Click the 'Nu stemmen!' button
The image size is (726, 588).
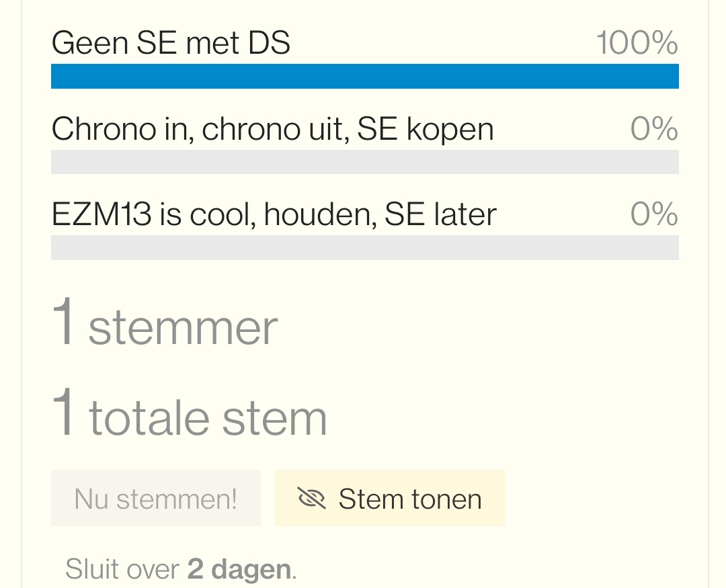155,498
